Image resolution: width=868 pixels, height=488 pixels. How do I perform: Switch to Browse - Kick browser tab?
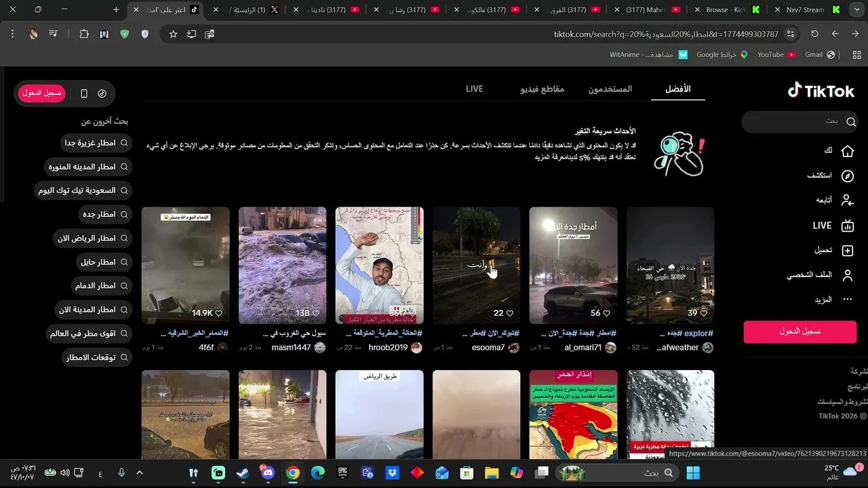(730, 9)
